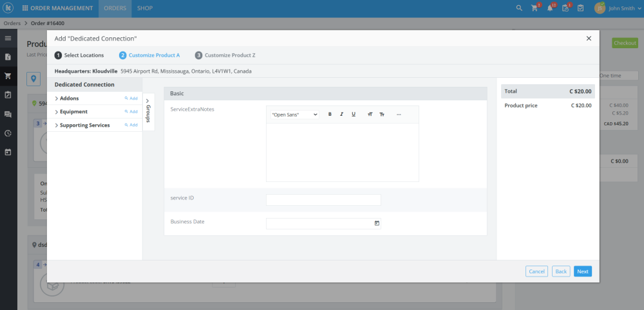Click the decrease font size icon
Viewport: 644px width, 310px height.
point(382,114)
